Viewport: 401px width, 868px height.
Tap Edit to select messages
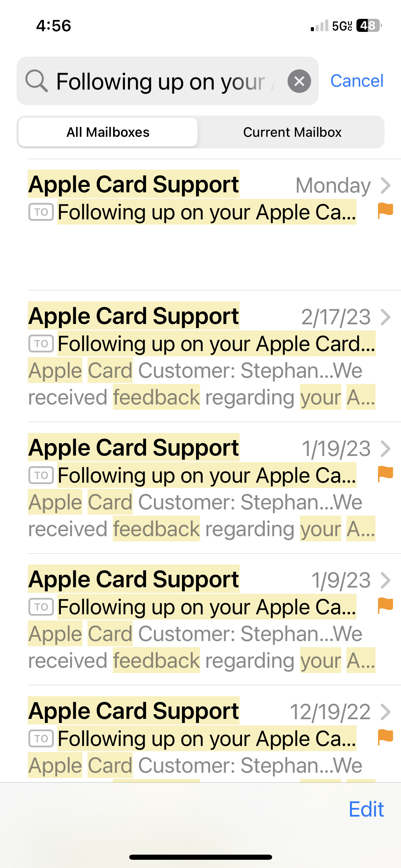[366, 809]
